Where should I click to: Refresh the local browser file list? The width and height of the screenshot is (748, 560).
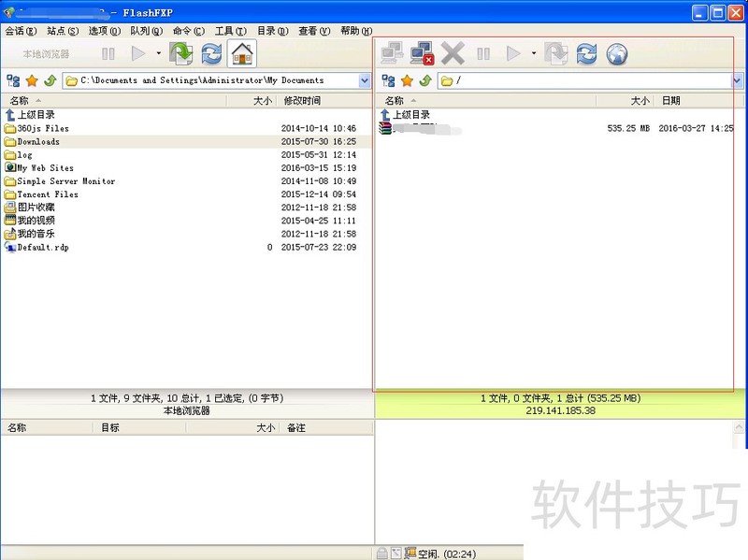pyautogui.click(x=212, y=54)
